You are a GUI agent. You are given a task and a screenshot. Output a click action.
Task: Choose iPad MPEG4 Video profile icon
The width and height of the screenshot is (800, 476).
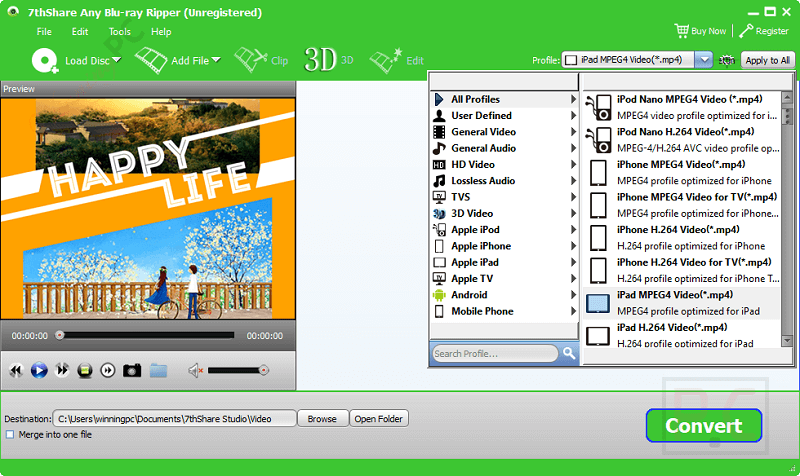(598, 303)
